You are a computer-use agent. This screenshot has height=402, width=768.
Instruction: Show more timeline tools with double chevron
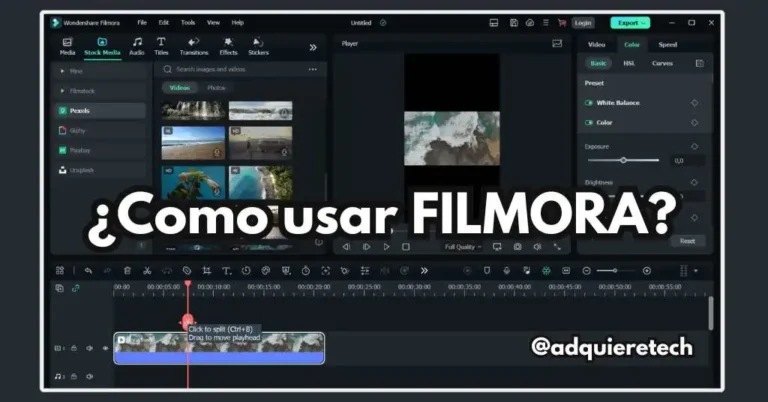pos(424,271)
